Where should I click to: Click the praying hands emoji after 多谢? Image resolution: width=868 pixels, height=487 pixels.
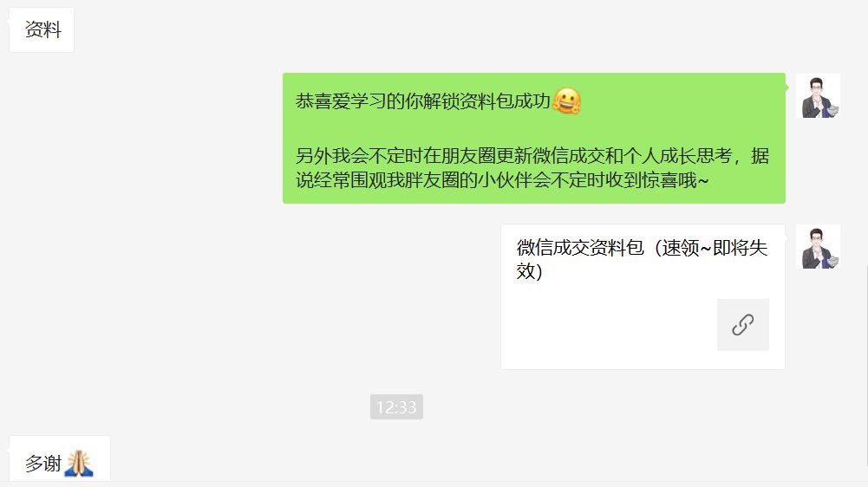coord(79,464)
